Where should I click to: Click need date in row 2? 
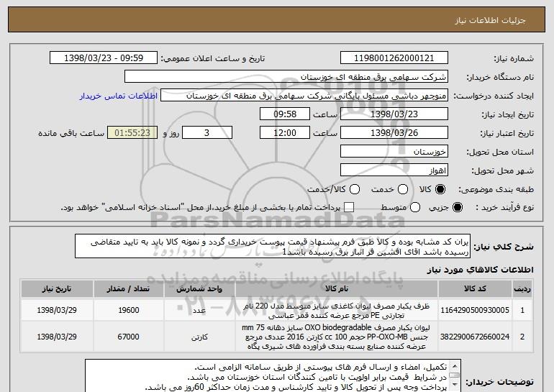tap(57, 337)
